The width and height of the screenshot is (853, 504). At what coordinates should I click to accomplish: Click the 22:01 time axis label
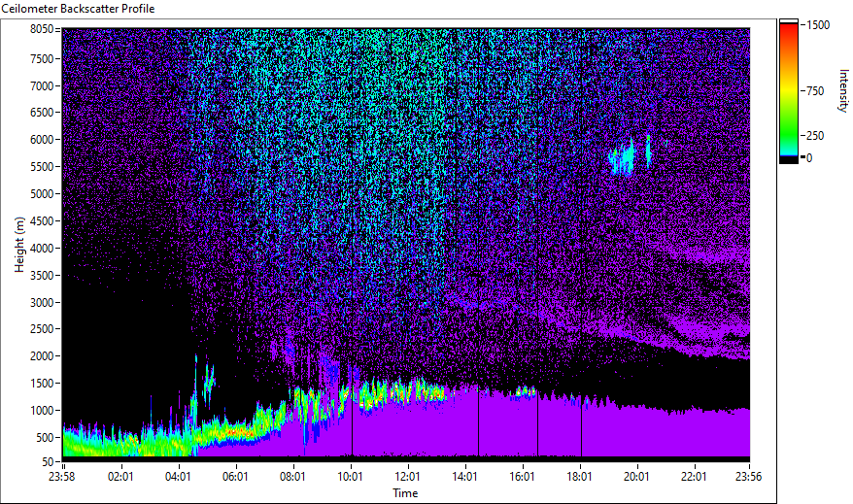pos(694,477)
